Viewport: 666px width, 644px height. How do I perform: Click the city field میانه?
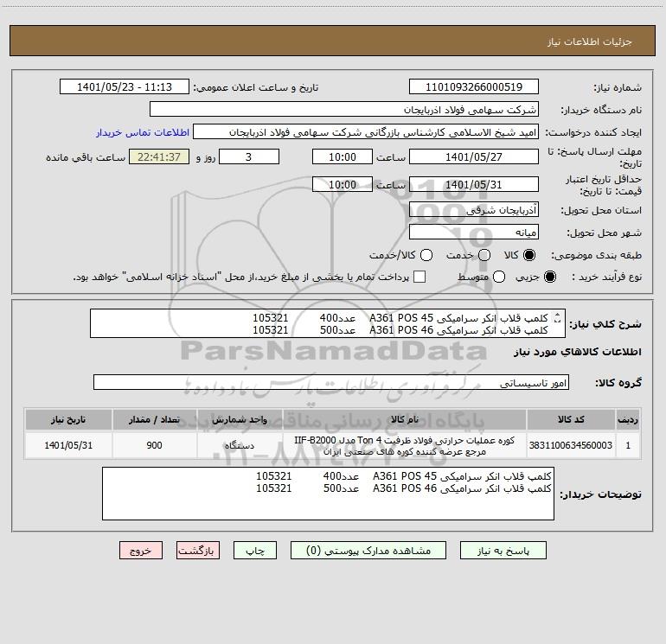click(474, 233)
